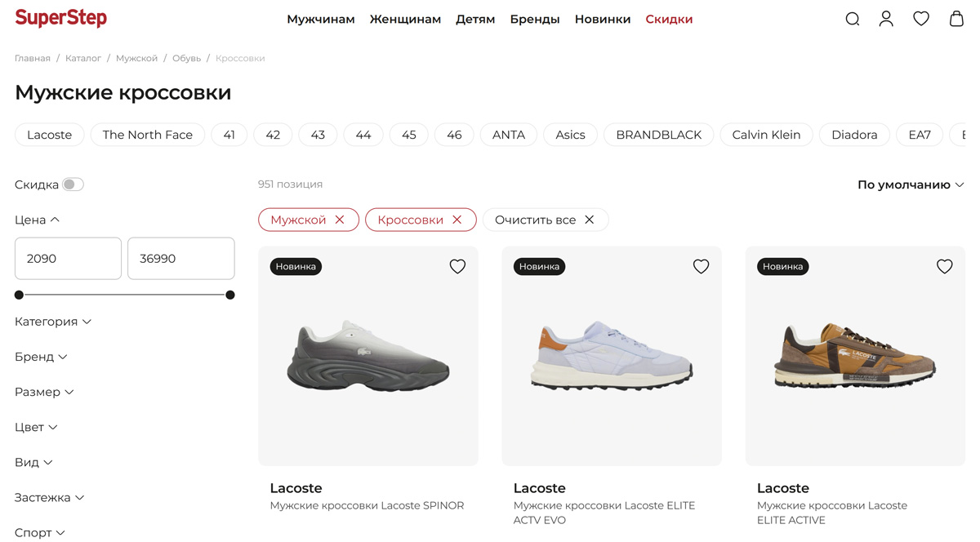980x542 pixels.
Task: Open the user account profile icon
Action: pyautogui.click(x=886, y=19)
